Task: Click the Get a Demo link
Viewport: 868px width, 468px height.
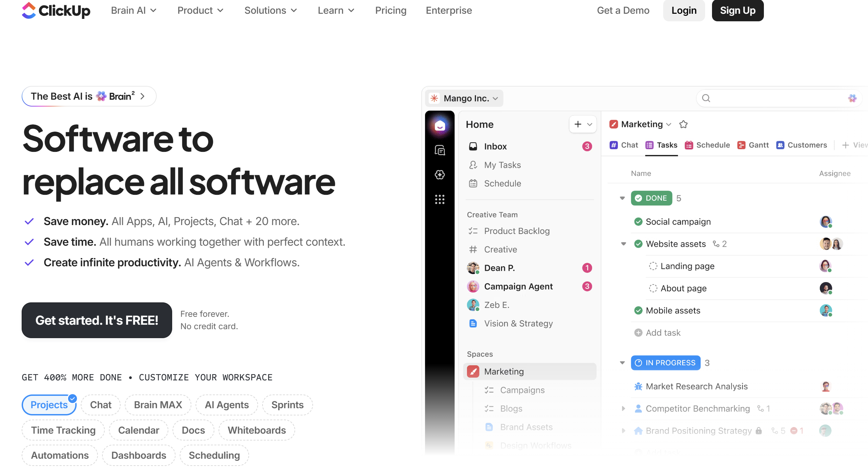Action: [623, 10]
